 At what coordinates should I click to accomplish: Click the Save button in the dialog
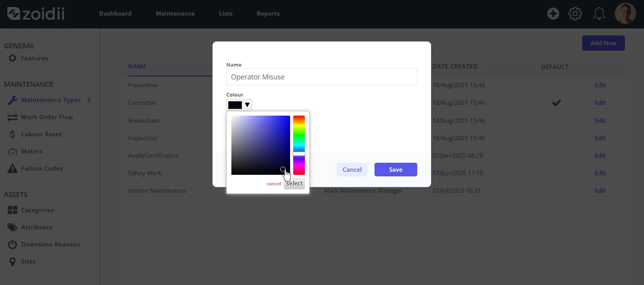[x=395, y=169]
